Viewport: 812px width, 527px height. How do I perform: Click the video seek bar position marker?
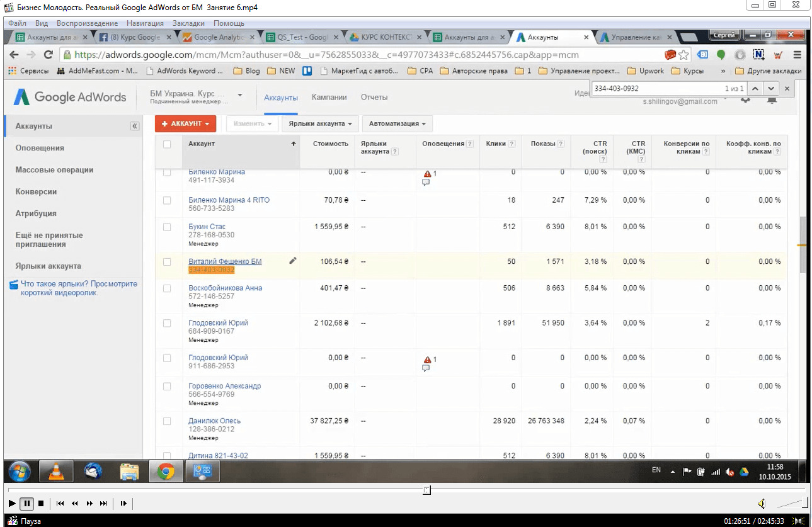coord(426,490)
